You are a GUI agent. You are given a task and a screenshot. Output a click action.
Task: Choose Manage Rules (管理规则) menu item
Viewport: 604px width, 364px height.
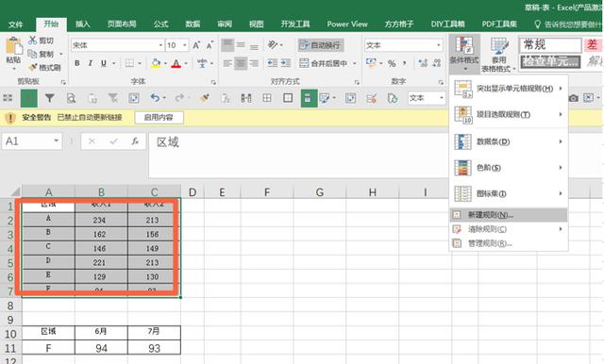pos(509,243)
